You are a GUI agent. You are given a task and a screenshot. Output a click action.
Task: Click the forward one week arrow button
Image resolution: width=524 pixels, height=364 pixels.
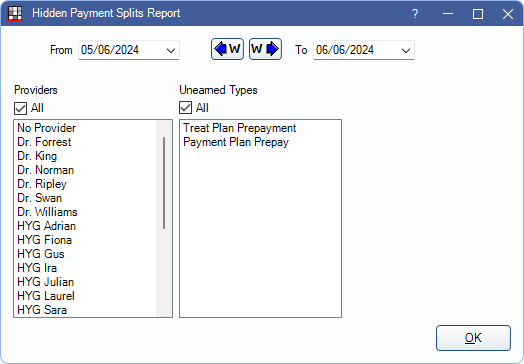click(x=265, y=49)
